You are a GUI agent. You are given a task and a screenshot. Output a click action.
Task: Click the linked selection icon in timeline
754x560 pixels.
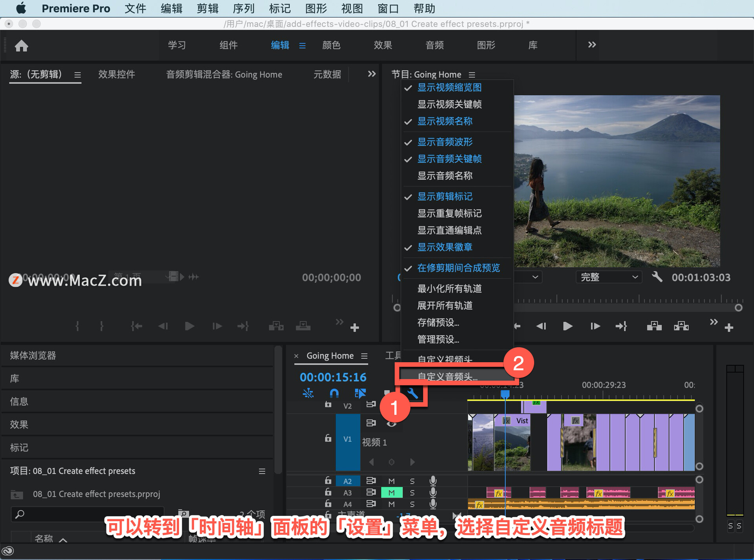tap(360, 393)
